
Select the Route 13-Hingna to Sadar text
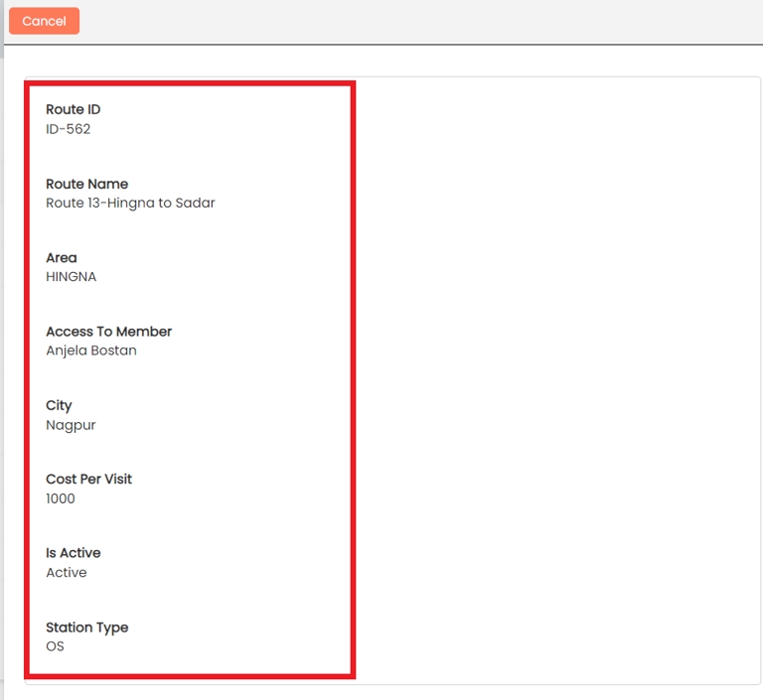coord(130,203)
